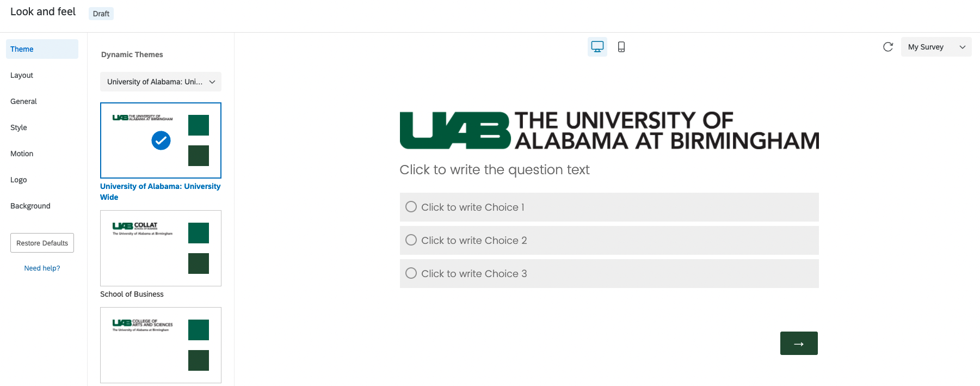Expand the My Survey dropdown
Viewport: 980px width, 386px height.
[x=936, y=47]
